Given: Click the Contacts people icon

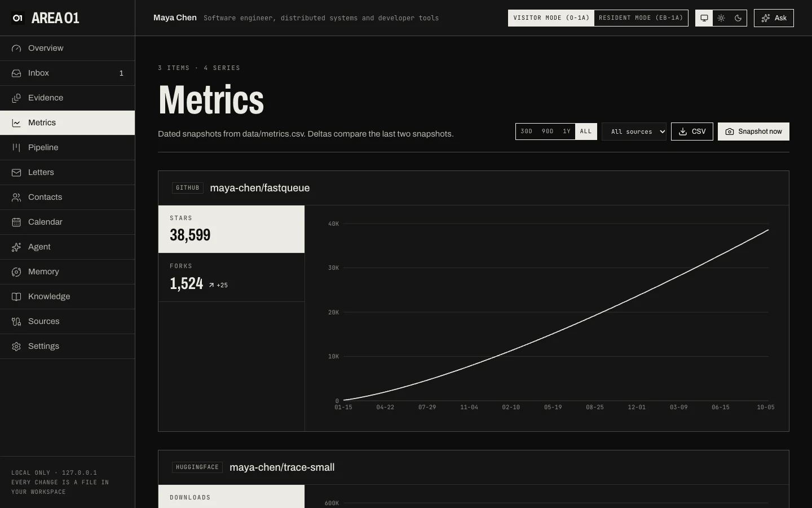Looking at the screenshot, I should [16, 198].
